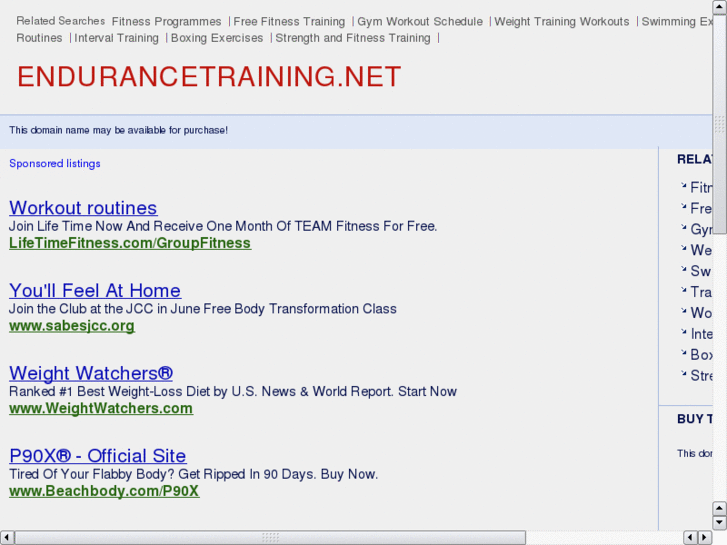Click the sidebar link starting with Fitn
Image resolution: width=727 pixels, height=545 pixels.
click(x=701, y=187)
